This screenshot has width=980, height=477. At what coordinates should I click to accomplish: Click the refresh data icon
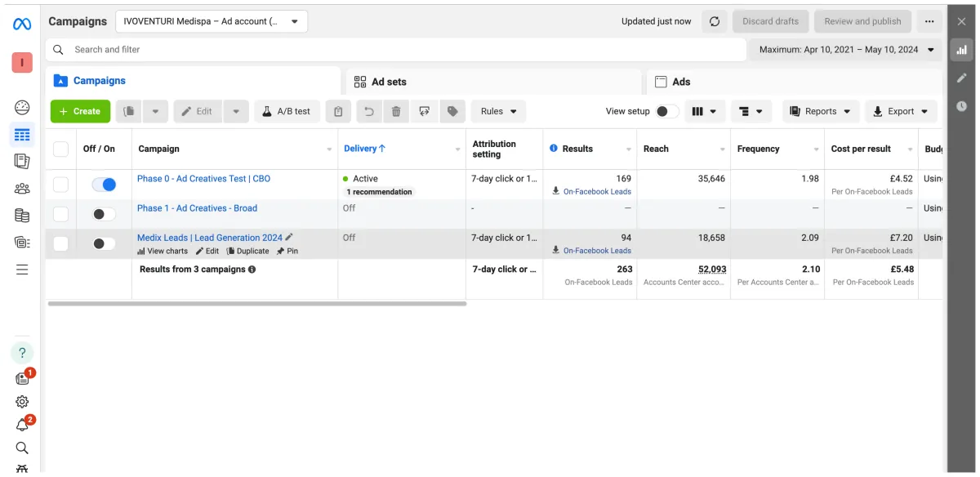pos(714,21)
